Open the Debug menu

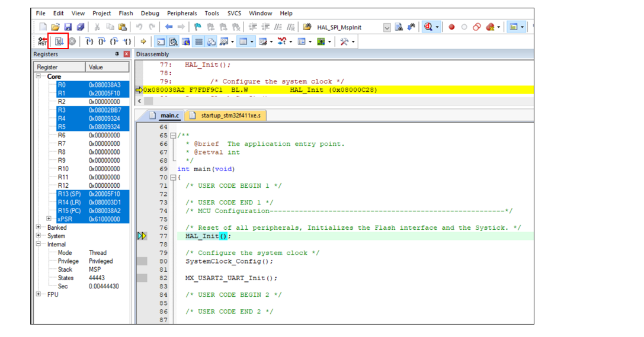click(150, 13)
